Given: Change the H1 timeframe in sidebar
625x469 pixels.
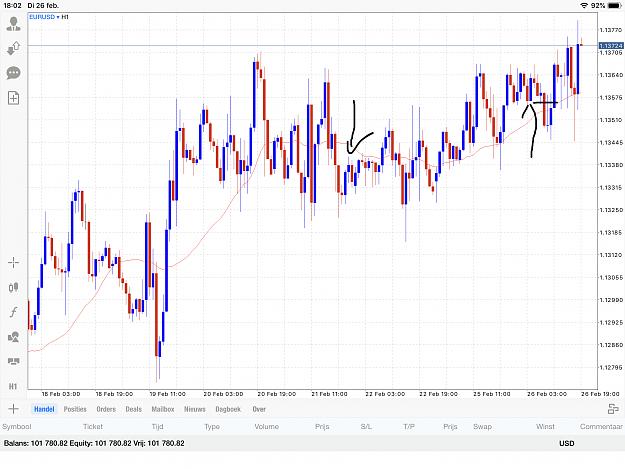Looking at the screenshot, I should pyautogui.click(x=13, y=386).
